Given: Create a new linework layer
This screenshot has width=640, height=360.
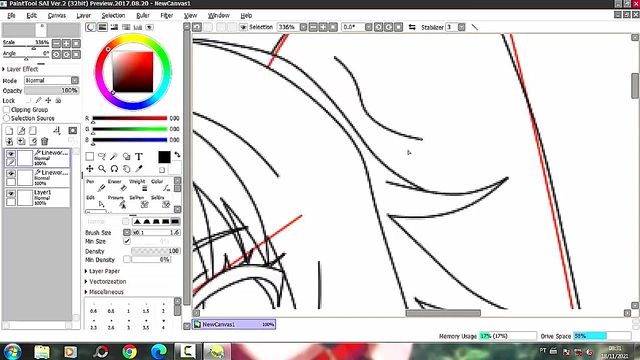Looking at the screenshot, I should pos(21,131).
